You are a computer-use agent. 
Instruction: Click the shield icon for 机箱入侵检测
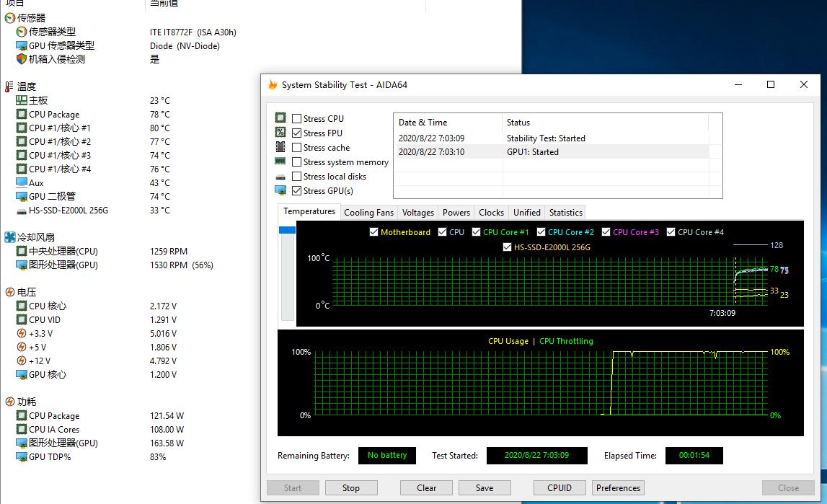[x=21, y=59]
